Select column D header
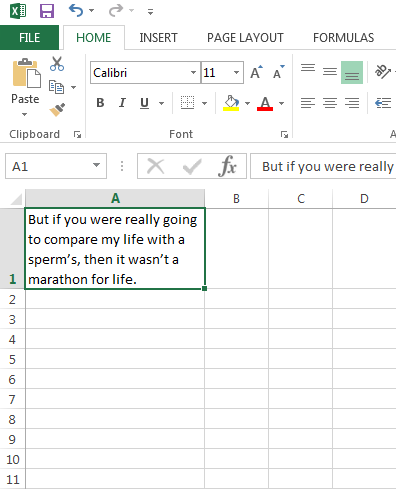Viewport: 396px width, 489px height. [364, 199]
